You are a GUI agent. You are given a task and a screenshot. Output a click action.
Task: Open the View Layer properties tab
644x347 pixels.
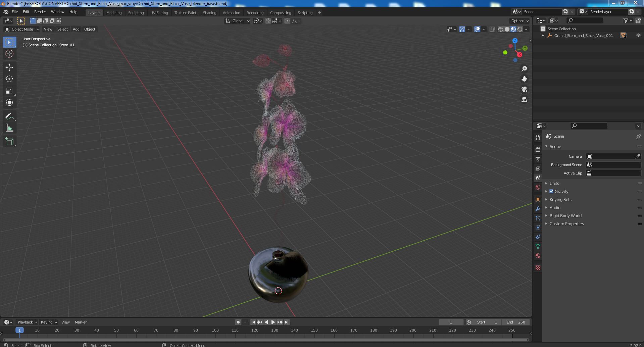[x=538, y=168]
